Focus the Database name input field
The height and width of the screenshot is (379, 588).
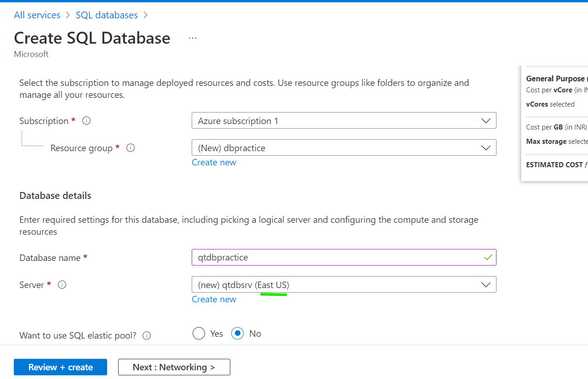(344, 257)
